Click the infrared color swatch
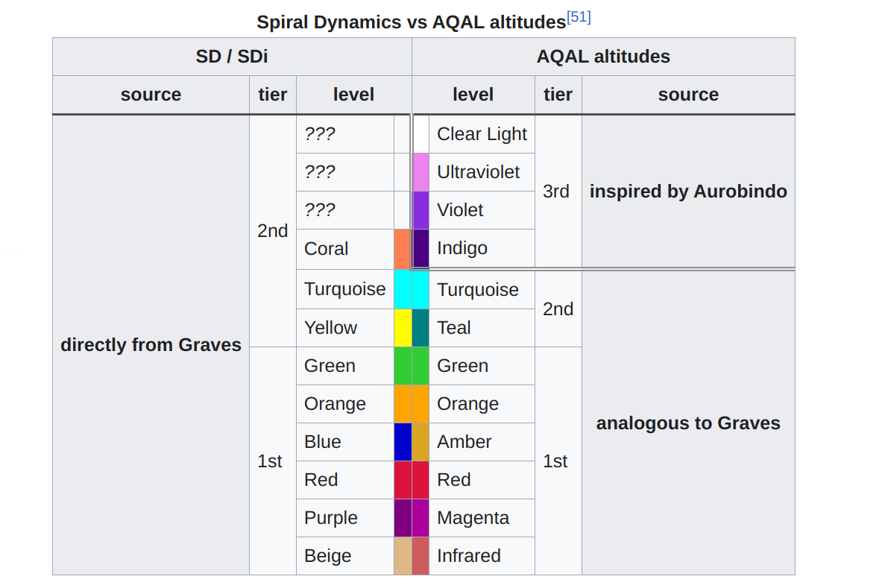This screenshot has height=588, width=882. click(x=420, y=556)
